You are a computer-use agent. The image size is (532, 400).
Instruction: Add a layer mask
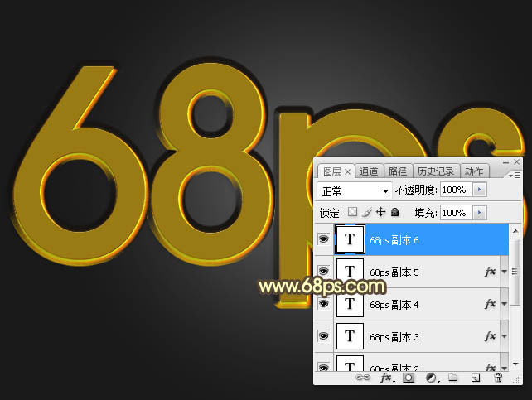[x=409, y=378]
